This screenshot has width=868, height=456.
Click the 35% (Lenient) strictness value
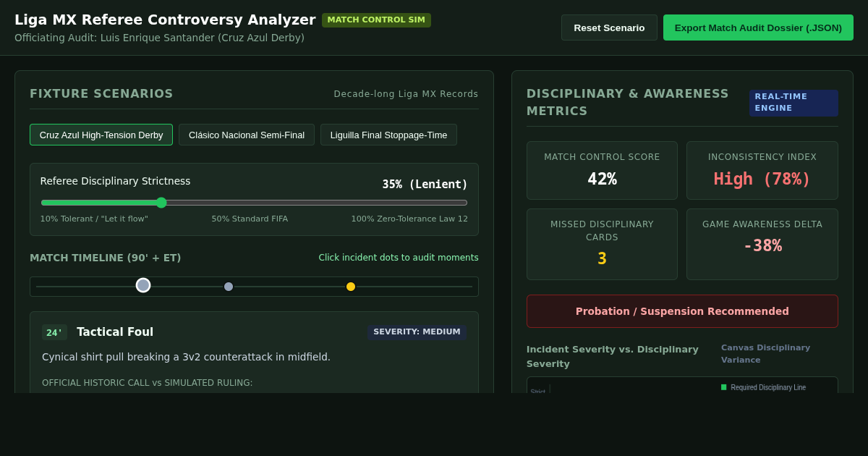pos(425,185)
